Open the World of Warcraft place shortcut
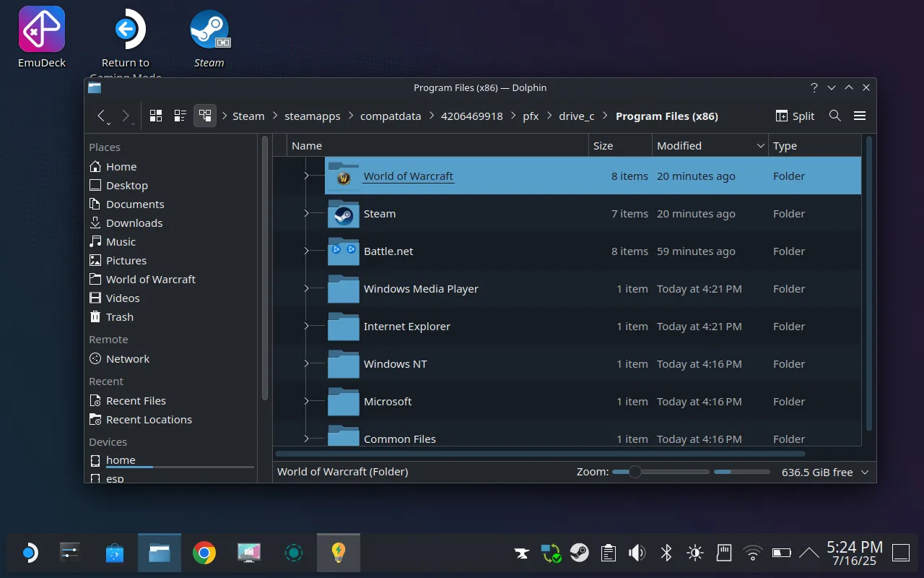 (x=149, y=279)
